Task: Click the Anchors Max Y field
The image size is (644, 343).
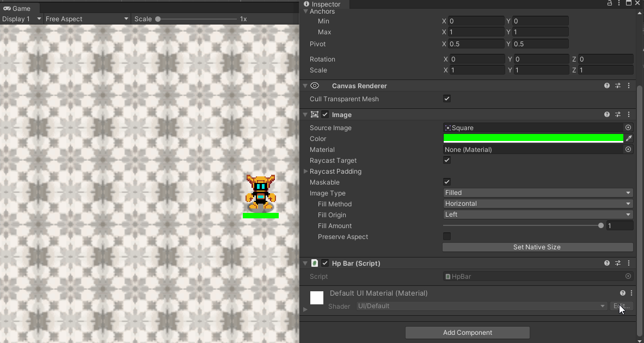Action: click(540, 32)
